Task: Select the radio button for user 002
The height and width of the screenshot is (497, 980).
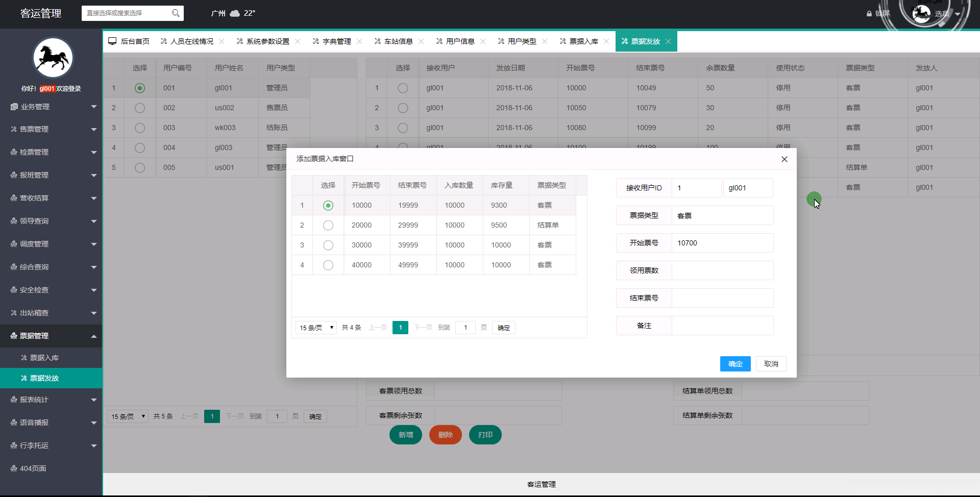Action: pyautogui.click(x=139, y=108)
